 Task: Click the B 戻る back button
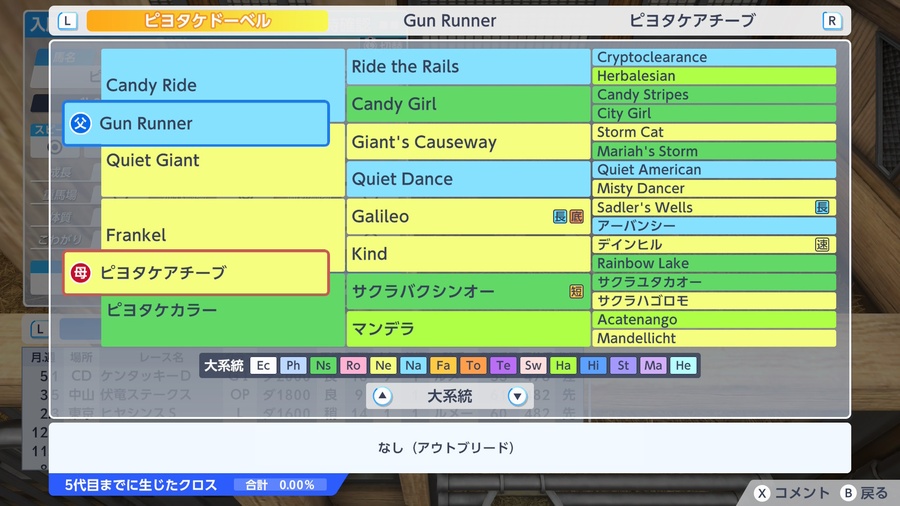tap(865, 493)
